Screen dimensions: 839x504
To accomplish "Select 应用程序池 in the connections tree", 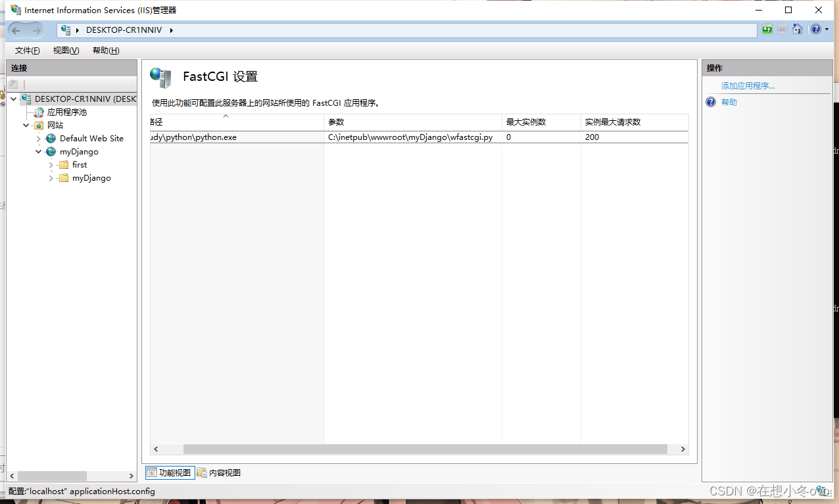I will (x=67, y=112).
